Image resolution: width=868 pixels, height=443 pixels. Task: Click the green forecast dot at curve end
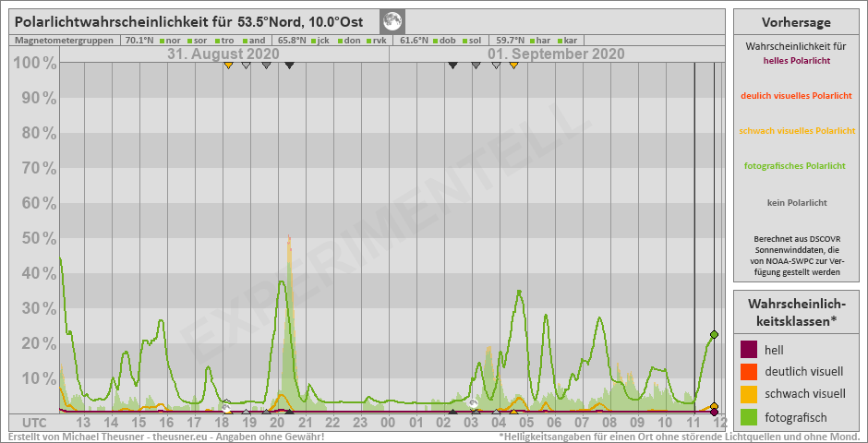714,334
